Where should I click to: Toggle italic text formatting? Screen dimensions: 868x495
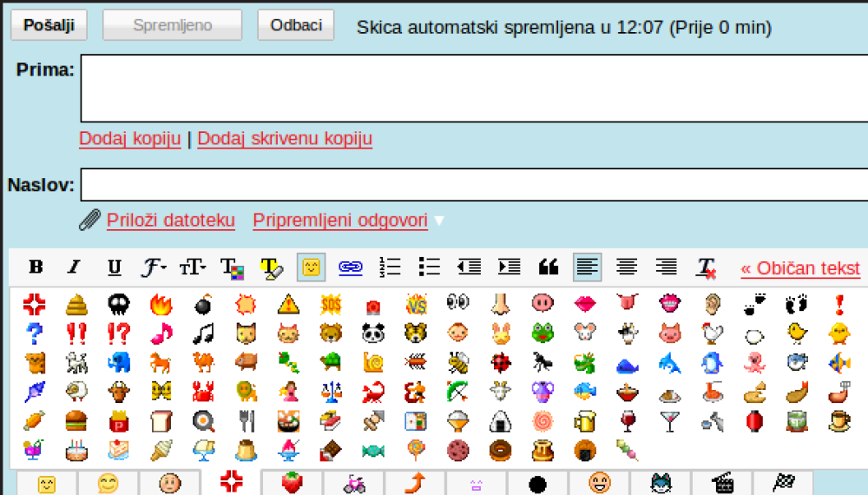pos(75,267)
